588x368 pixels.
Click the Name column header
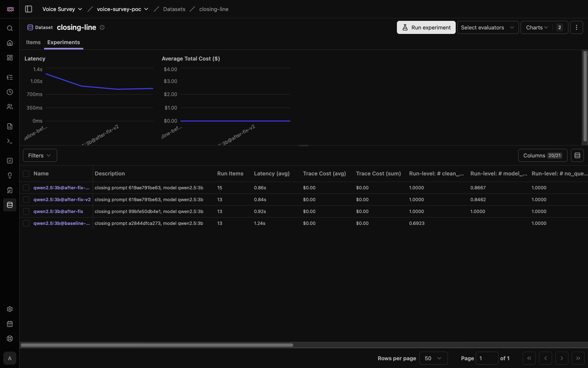41,174
